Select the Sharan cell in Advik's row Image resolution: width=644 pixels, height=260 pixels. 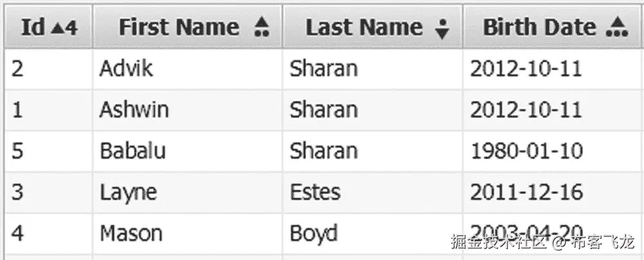[373, 68]
